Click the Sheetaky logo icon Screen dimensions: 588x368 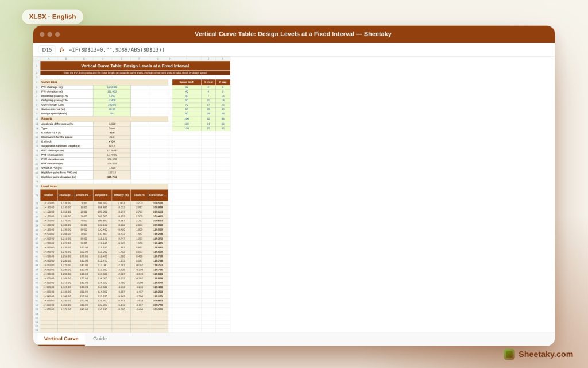click(x=509, y=354)
